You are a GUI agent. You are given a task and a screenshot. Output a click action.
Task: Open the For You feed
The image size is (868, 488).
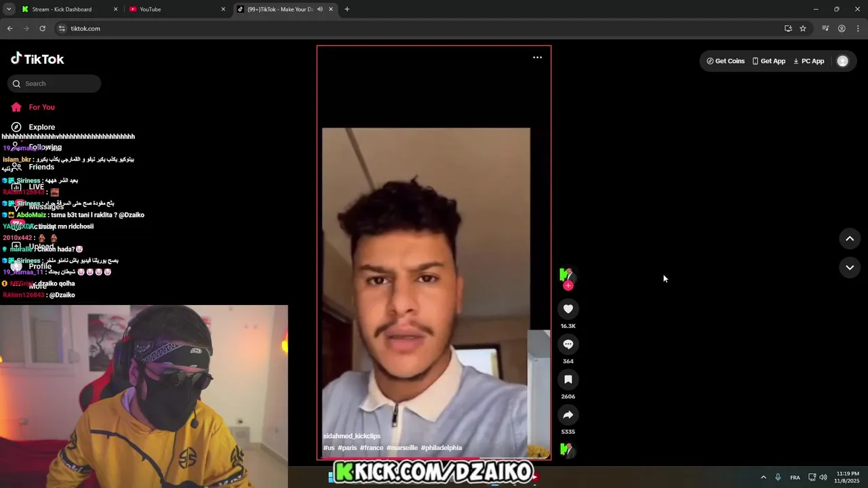[34, 107]
